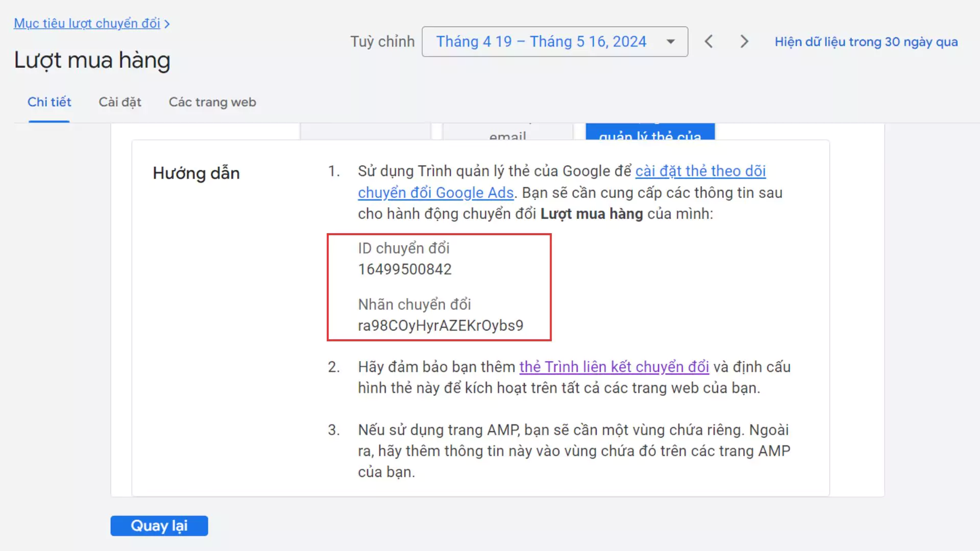
Task: Switch to the Chi tiết tab
Action: pos(49,102)
